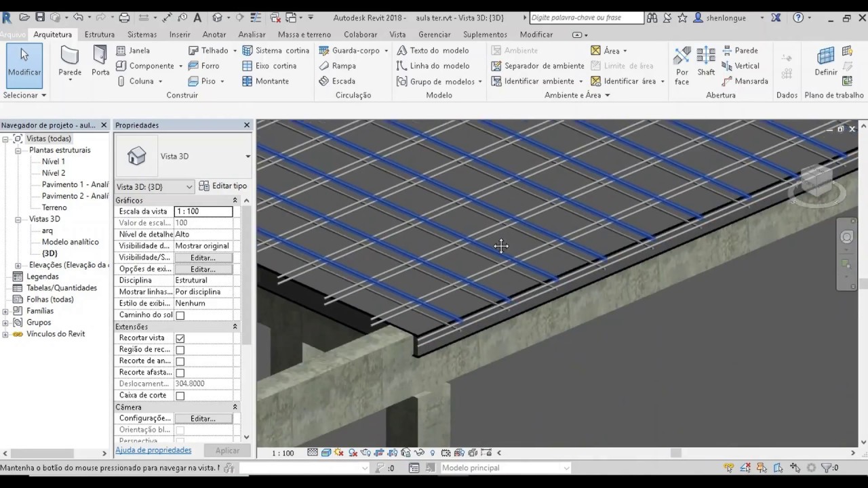Image resolution: width=868 pixels, height=488 pixels.
Task: Click the Escala da vista 1:100 field
Action: pos(203,211)
